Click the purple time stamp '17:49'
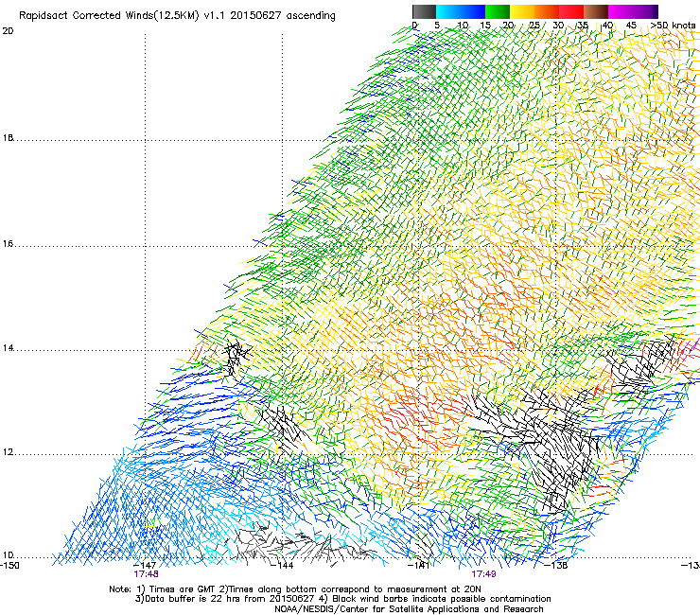This screenshot has height=615, width=700. point(483,574)
